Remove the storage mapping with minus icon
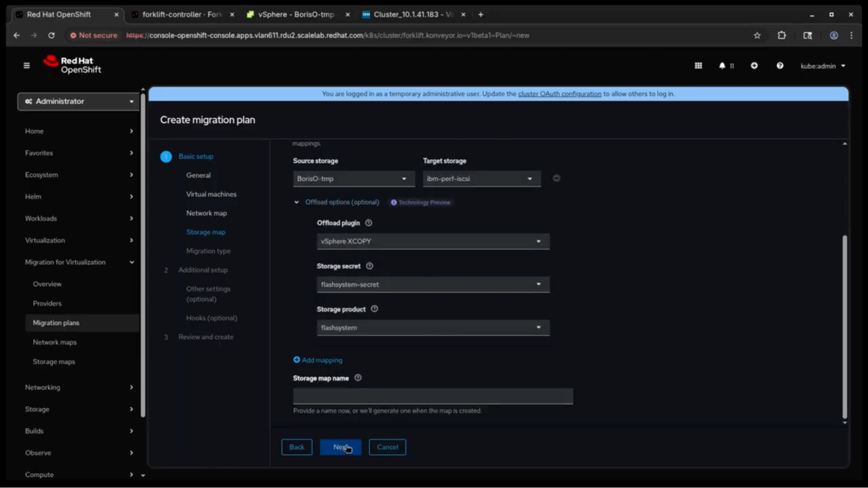The width and height of the screenshot is (868, 488). [556, 178]
